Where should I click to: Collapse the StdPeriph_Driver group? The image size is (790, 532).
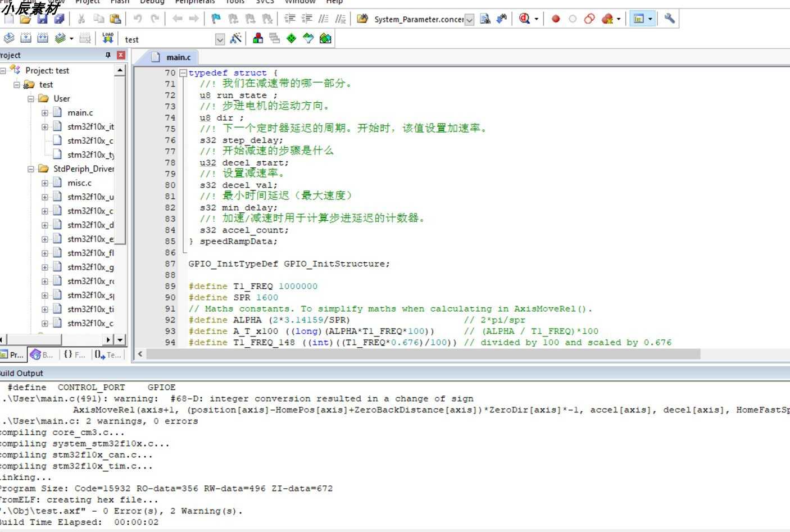click(x=31, y=169)
